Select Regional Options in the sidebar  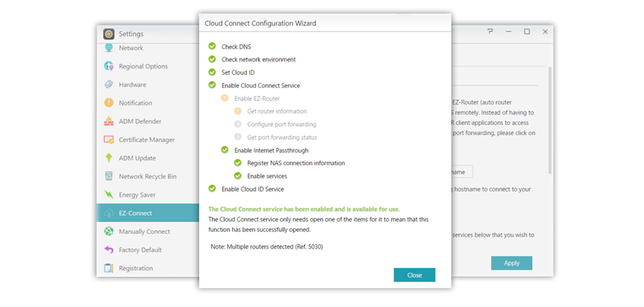(x=144, y=66)
